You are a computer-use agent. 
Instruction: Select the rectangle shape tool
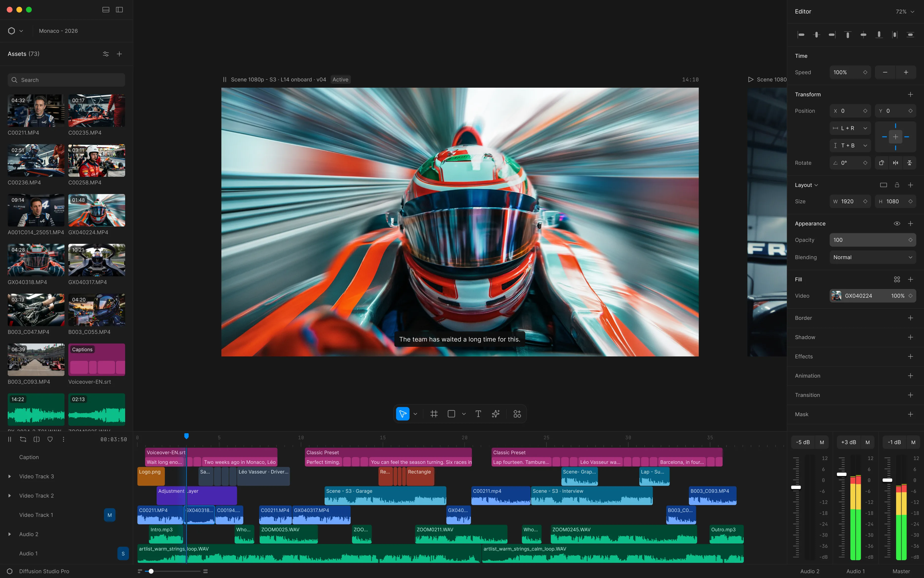pos(451,414)
